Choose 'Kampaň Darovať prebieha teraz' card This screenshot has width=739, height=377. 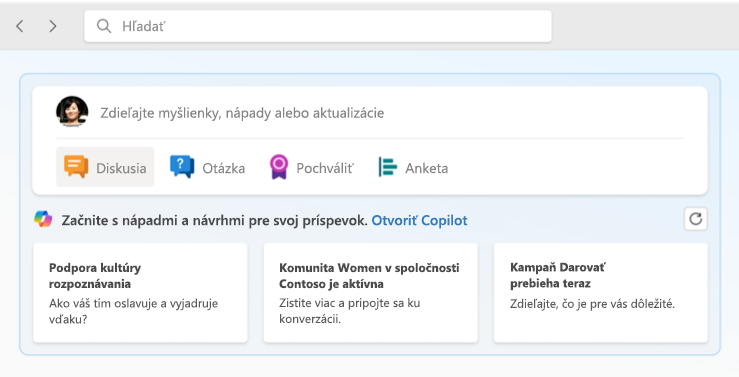[600, 293]
